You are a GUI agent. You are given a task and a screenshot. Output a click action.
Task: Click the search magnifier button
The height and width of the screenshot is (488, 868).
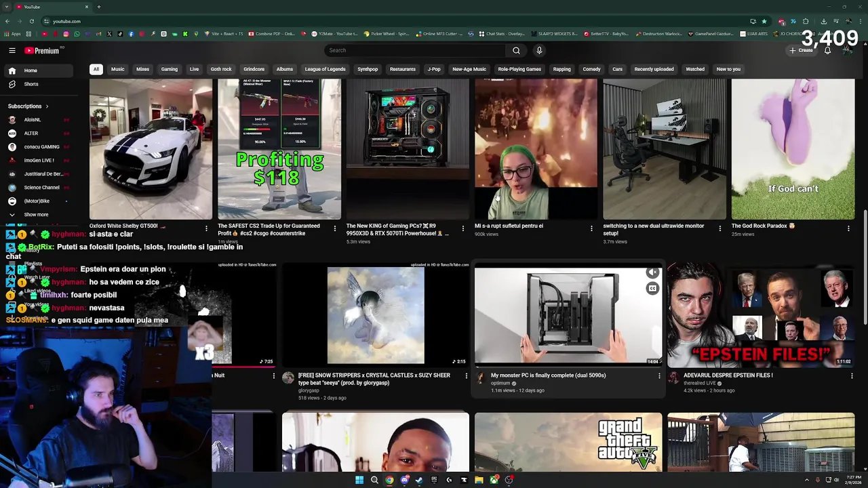[x=516, y=50]
